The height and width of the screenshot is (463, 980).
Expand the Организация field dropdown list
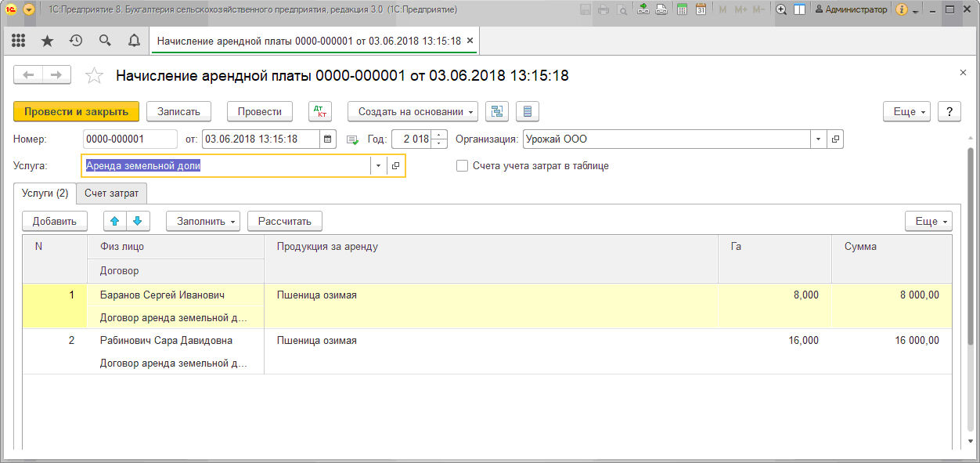818,139
